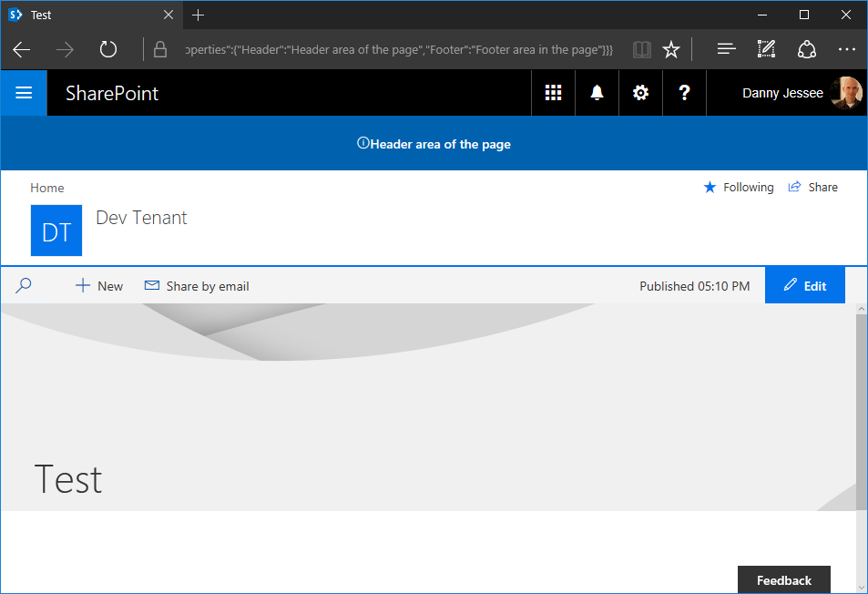The width and height of the screenshot is (868, 594).
Task: Add page to favorites with star icon
Action: pyautogui.click(x=671, y=50)
